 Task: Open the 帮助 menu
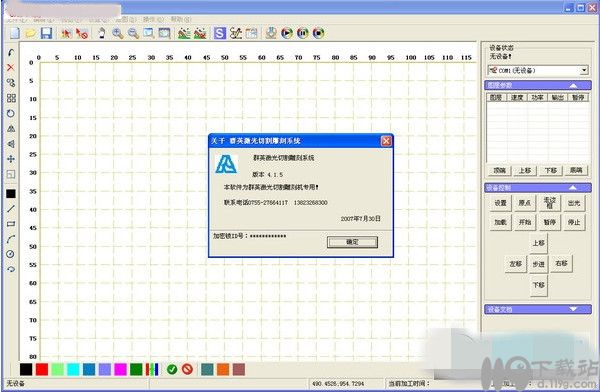click(180, 19)
